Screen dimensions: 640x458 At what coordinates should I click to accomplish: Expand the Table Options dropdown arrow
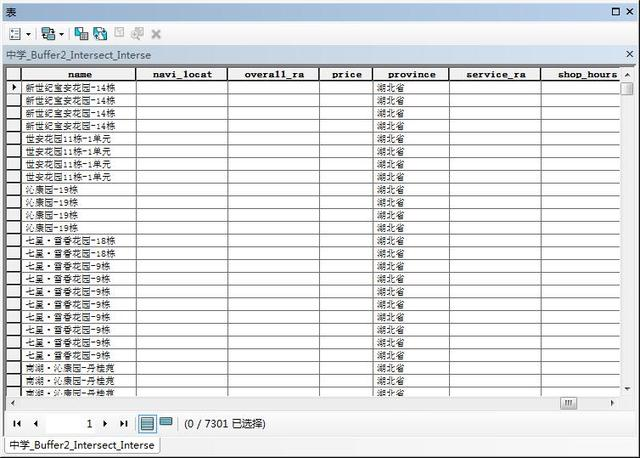click(x=29, y=34)
